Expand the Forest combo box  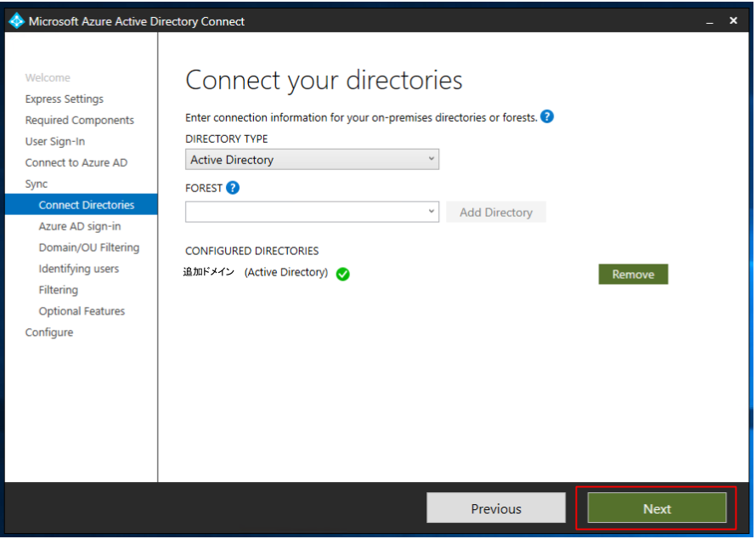coord(312,212)
